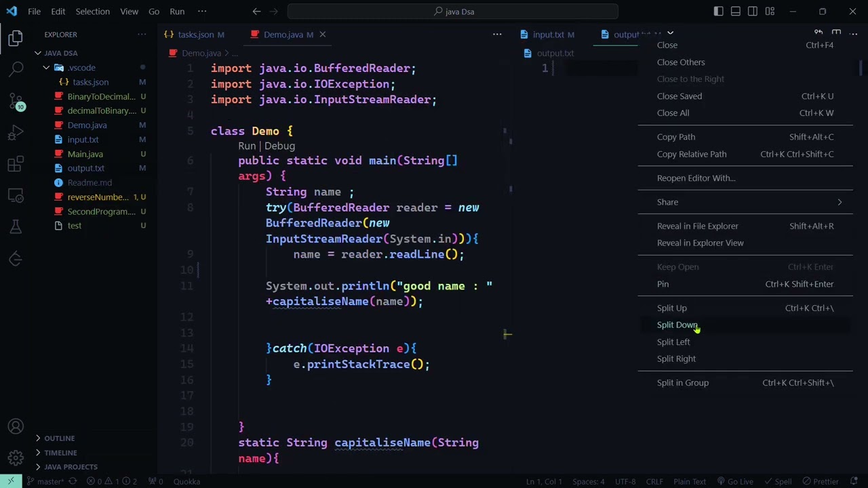Open the Manage gear icon

click(x=16, y=459)
